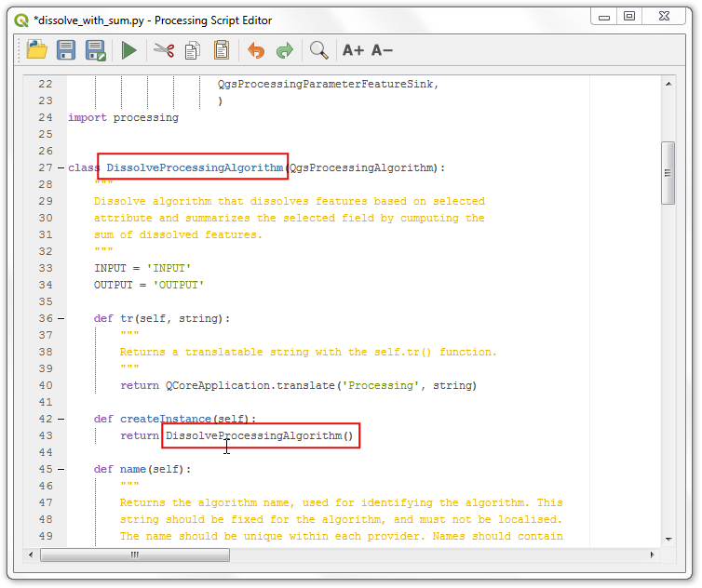Collapse the tr function fold on line 36
Viewport: 702px width, 588px height.
tap(61, 318)
